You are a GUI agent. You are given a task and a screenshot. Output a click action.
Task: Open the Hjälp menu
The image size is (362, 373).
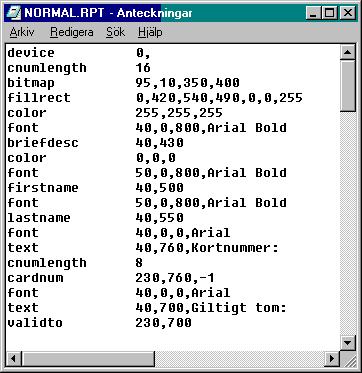click(150, 32)
